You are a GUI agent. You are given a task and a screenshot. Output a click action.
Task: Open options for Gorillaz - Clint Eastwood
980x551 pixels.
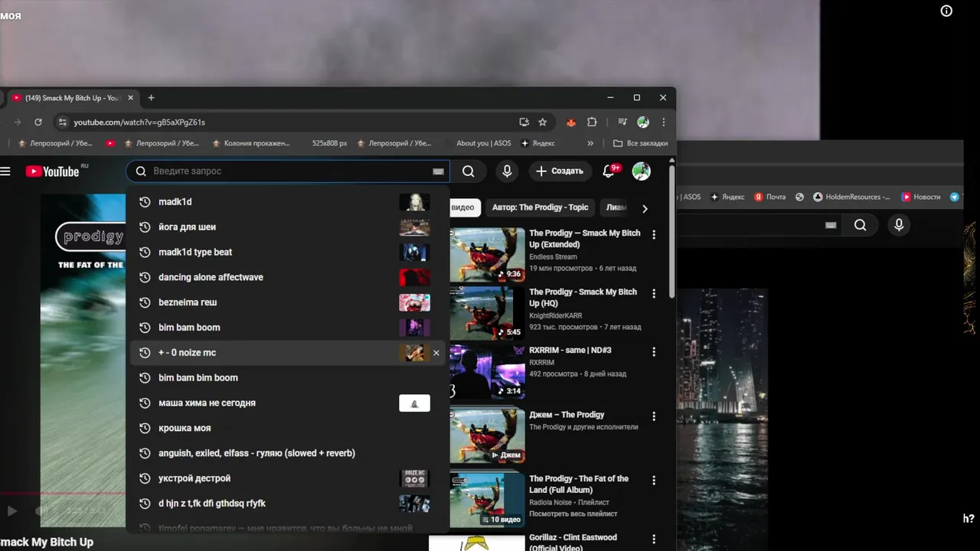654,539
